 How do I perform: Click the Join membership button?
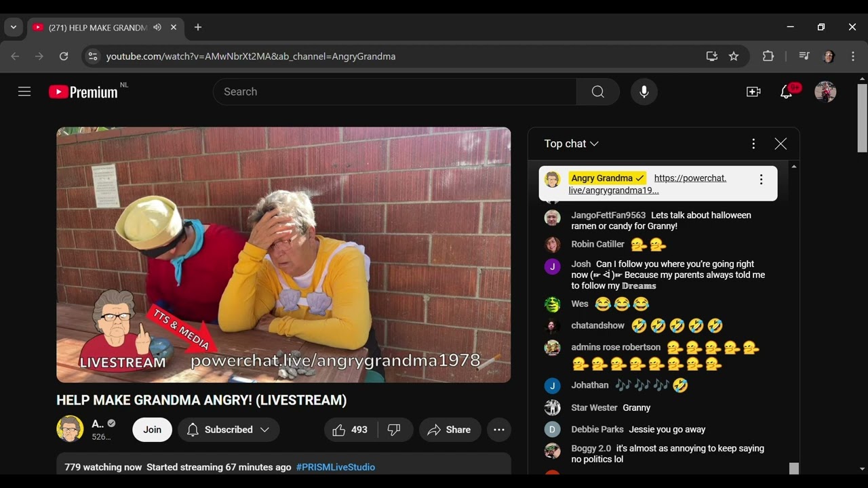click(152, 430)
